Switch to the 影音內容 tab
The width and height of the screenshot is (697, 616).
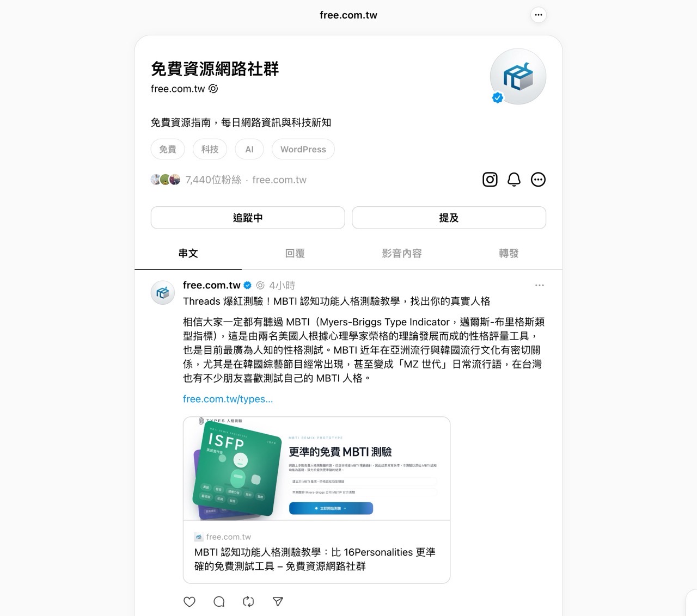click(x=402, y=253)
